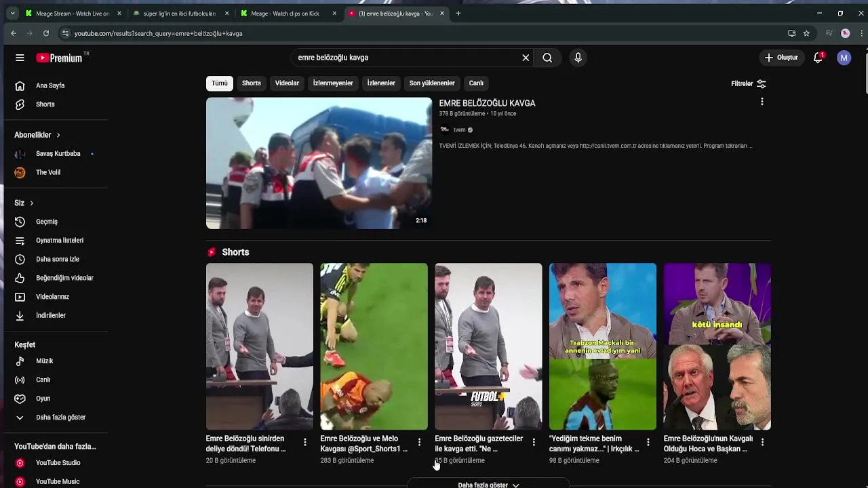
Task: Open notifications bell
Action: point(818,58)
